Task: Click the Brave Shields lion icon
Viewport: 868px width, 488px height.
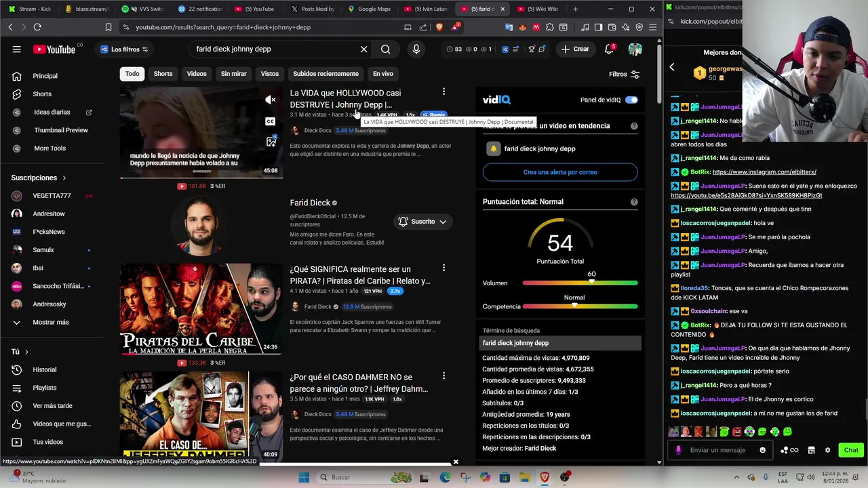Action: pos(439,27)
